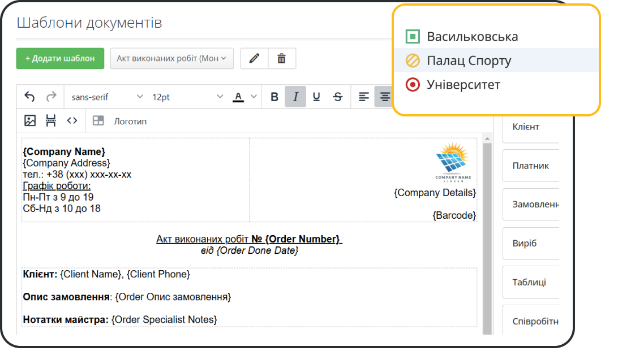Insert image using picture icon
The image size is (618, 364).
coord(30,120)
